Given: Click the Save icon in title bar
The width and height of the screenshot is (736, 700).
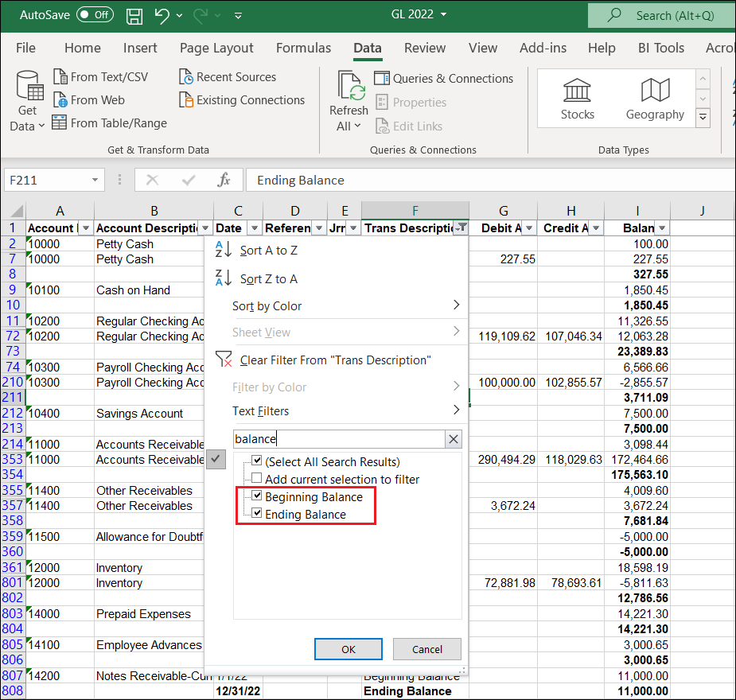Looking at the screenshot, I should [134, 16].
